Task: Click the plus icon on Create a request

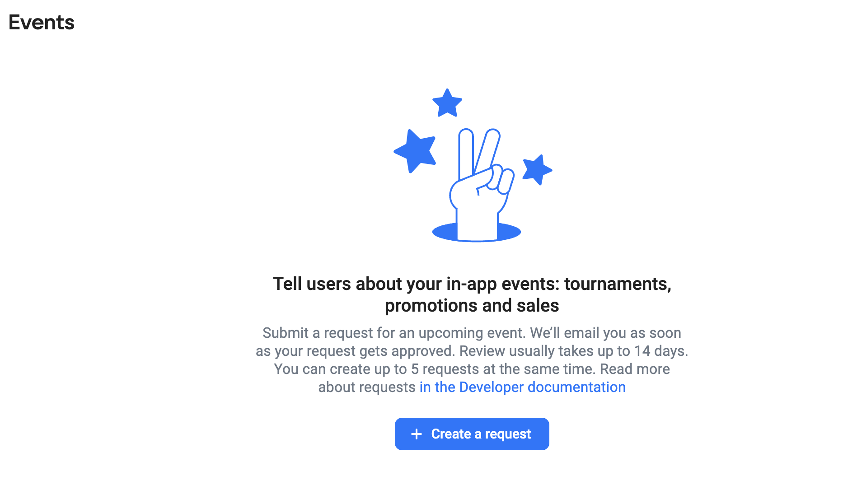Action: pos(417,434)
